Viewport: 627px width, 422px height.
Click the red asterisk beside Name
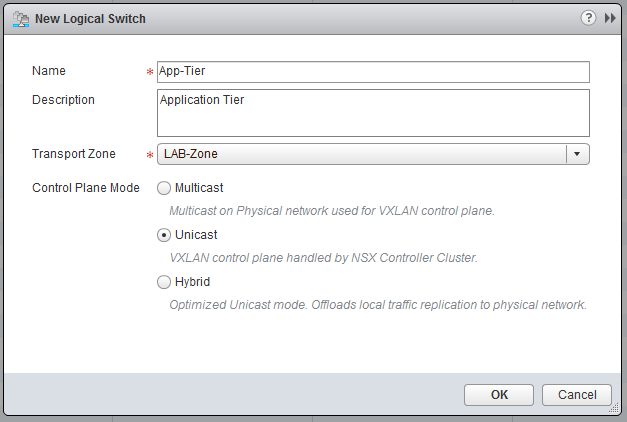click(x=150, y=73)
